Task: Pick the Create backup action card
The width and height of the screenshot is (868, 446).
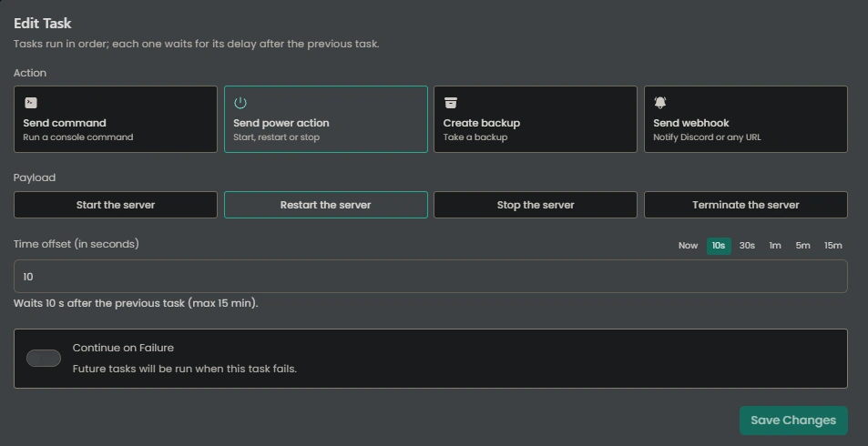Action: pyautogui.click(x=536, y=119)
